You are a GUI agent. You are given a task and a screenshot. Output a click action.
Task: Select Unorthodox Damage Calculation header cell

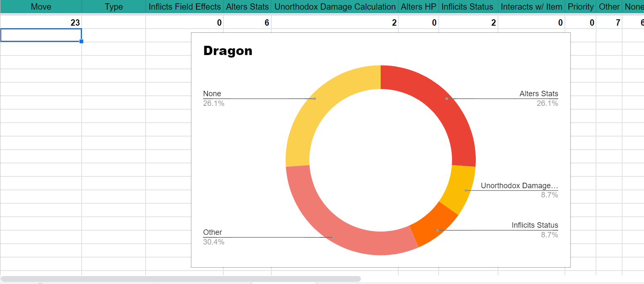335,7
